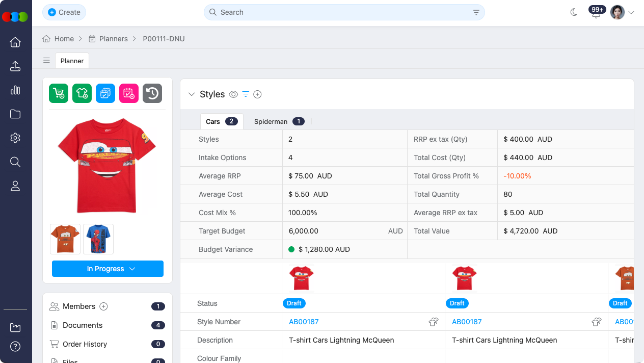The width and height of the screenshot is (644, 363).
Task: Click the pink cancel-event calendar icon
Action: pyautogui.click(x=128, y=93)
